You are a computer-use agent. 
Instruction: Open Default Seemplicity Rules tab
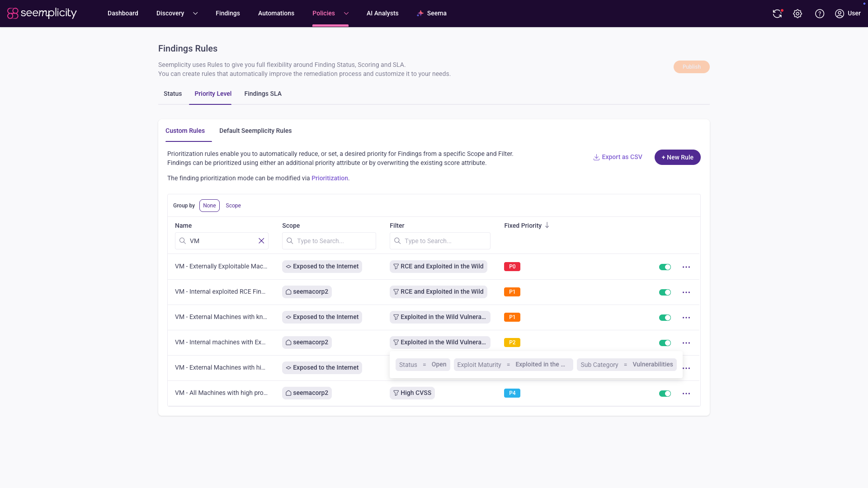coord(255,131)
